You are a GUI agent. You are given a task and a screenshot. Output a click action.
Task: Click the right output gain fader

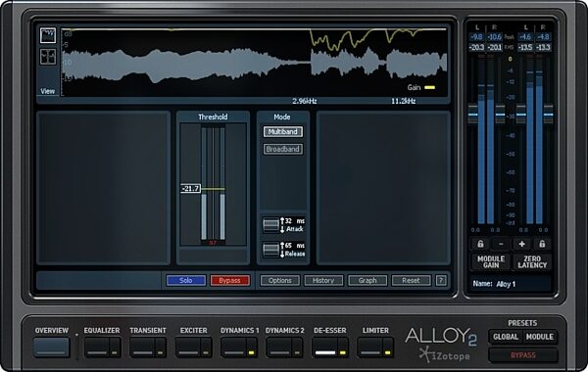(548, 115)
